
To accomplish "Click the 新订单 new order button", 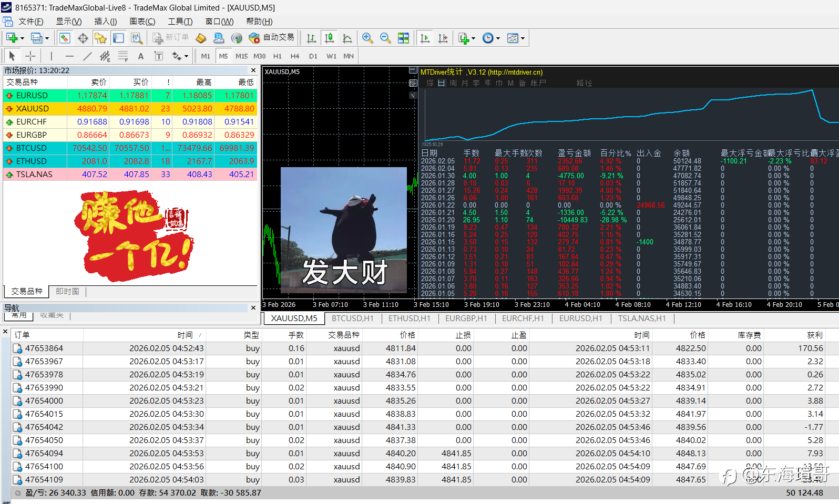I will [x=171, y=38].
